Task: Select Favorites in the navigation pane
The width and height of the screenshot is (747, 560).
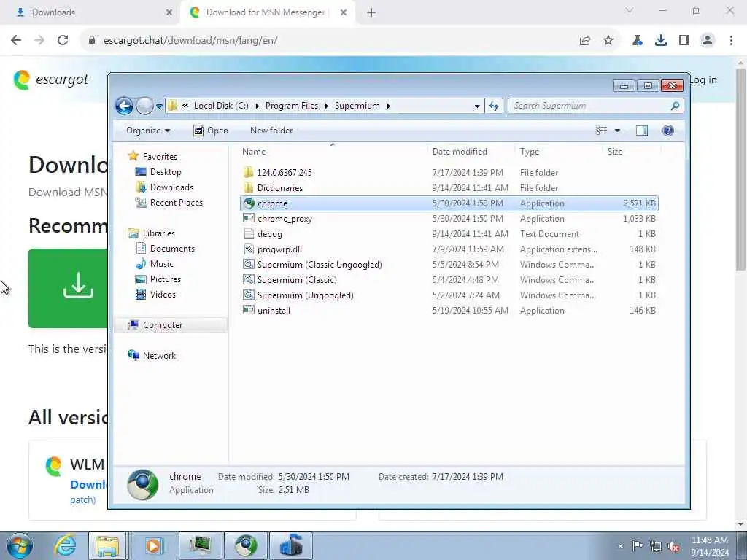Action: (x=160, y=157)
